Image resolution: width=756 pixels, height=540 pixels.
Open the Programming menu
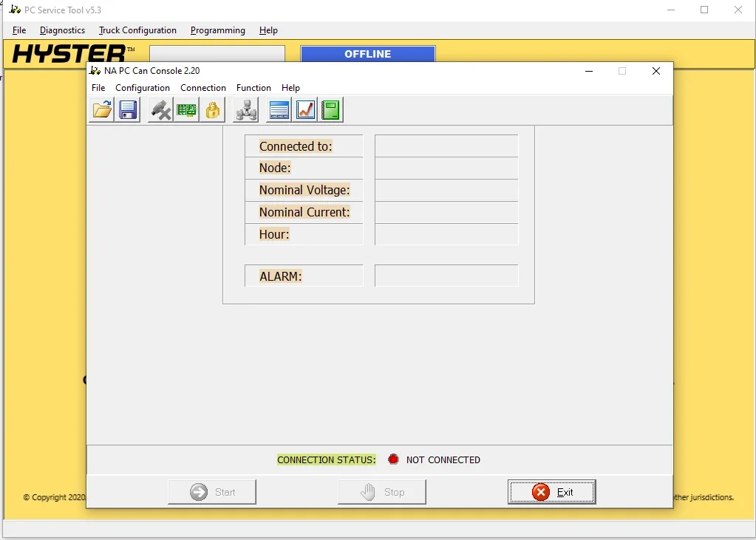(217, 30)
